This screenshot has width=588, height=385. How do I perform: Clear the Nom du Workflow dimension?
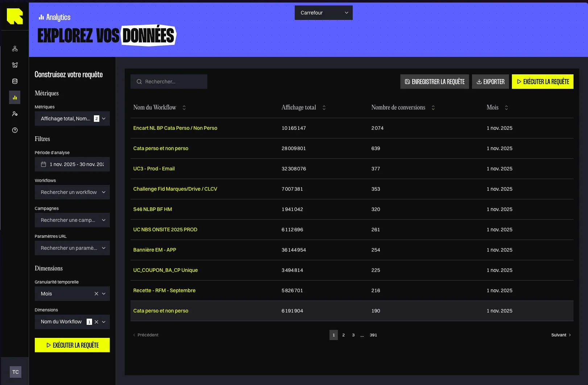click(x=96, y=322)
